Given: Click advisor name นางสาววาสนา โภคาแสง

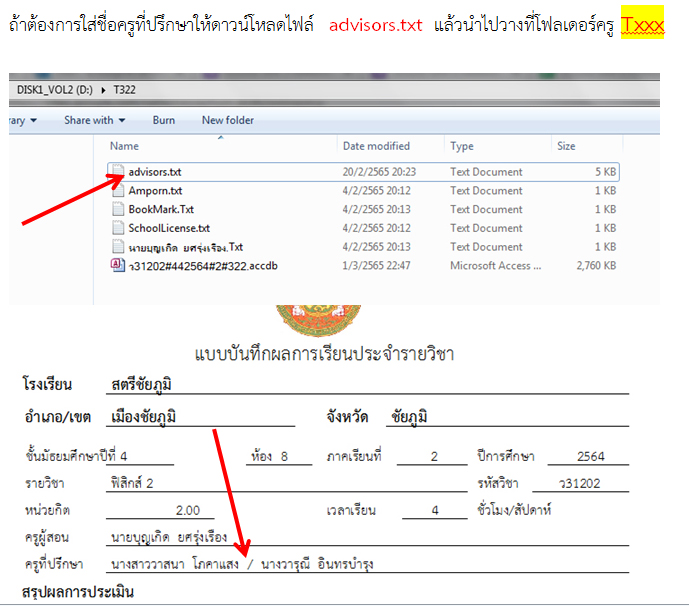Looking at the screenshot, I should [174, 564].
